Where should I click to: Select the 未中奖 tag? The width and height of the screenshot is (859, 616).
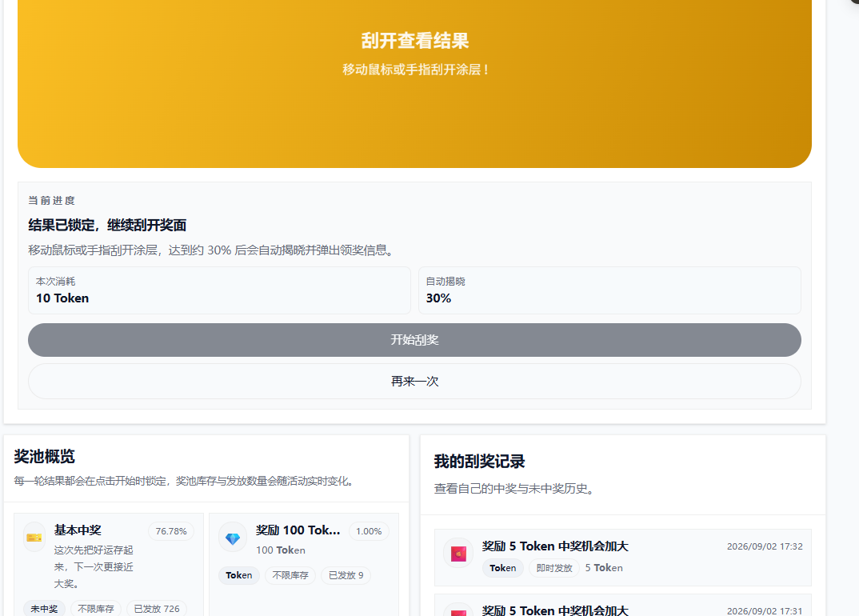point(44,609)
